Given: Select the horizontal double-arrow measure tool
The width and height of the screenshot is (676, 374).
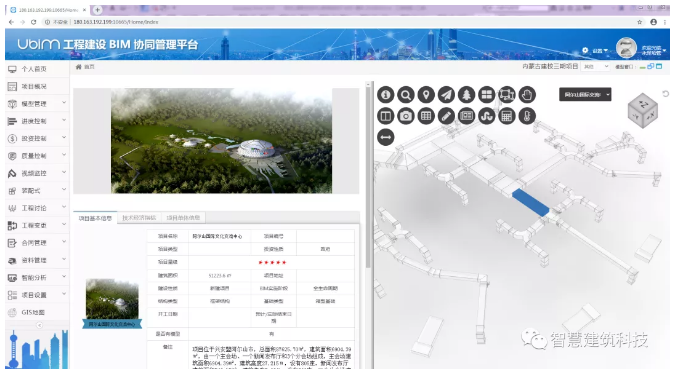Looking at the screenshot, I should click(385, 137).
